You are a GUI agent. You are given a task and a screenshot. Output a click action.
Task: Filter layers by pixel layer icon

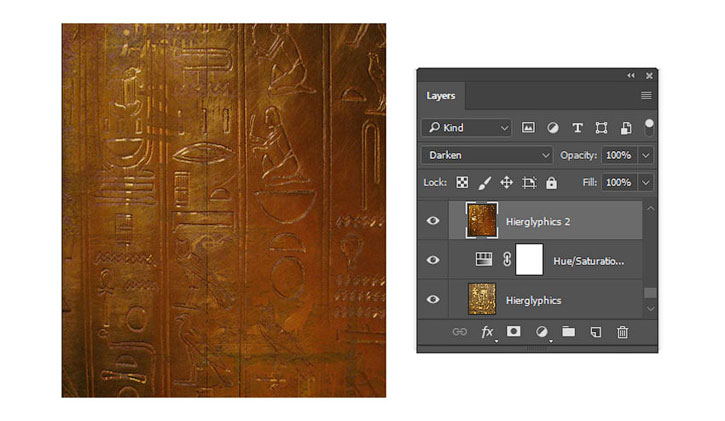pos(528,128)
